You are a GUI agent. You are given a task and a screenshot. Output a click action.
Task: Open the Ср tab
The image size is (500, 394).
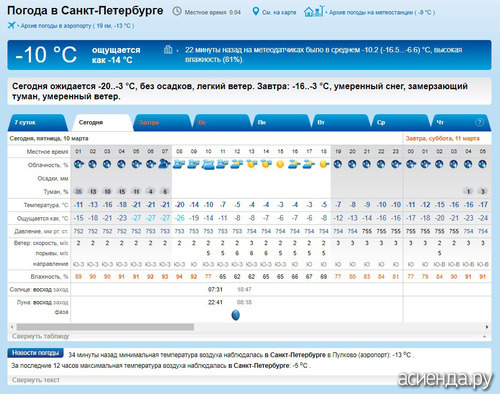401,122
